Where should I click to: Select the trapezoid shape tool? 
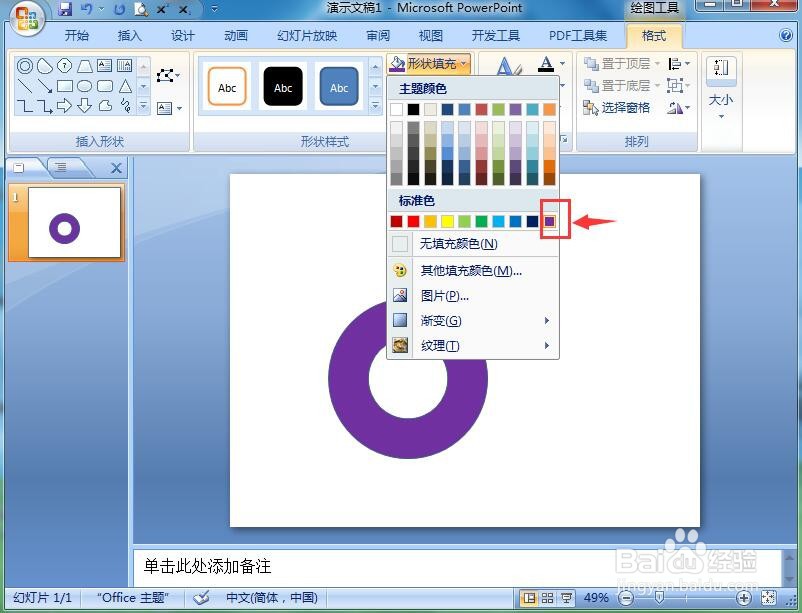click(x=84, y=65)
